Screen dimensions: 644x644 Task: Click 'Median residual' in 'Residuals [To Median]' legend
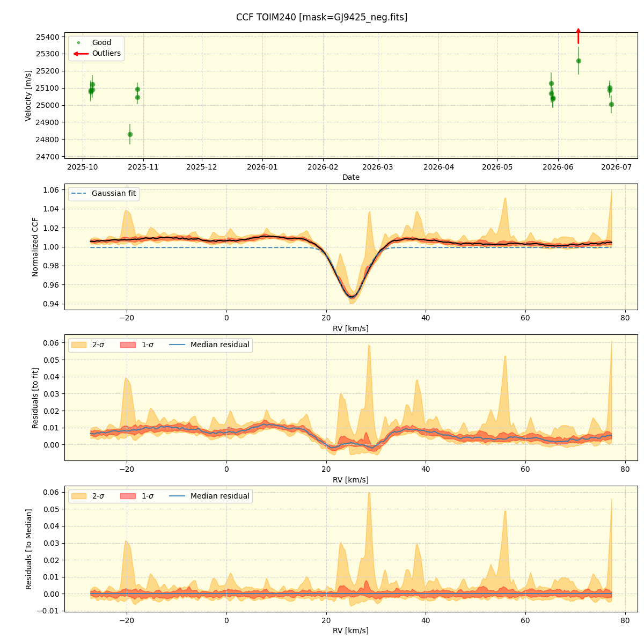pos(220,496)
